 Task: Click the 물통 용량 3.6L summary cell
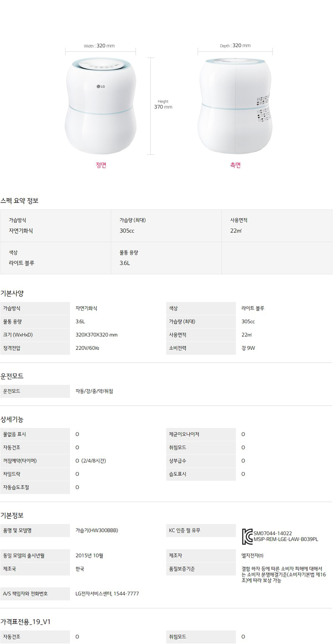click(166, 258)
